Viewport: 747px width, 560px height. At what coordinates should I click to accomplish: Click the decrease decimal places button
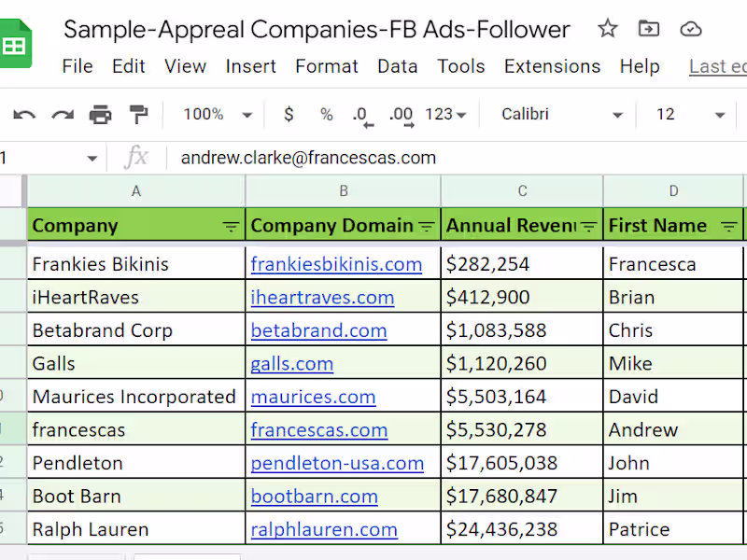363,118
